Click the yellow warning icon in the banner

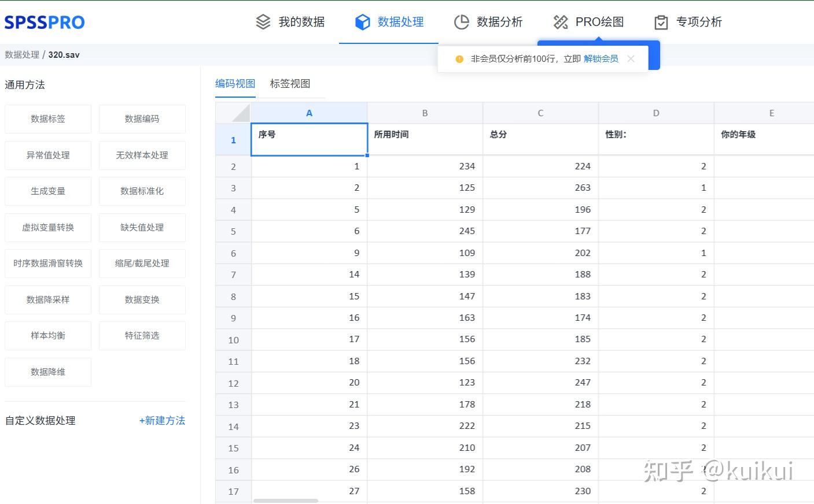(459, 58)
